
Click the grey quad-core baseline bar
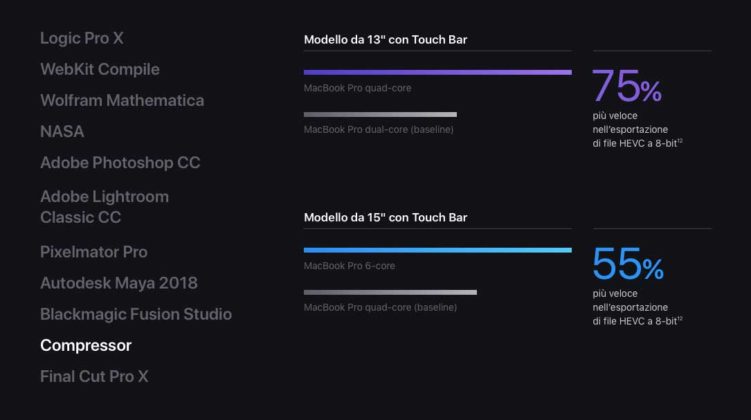[390, 292]
